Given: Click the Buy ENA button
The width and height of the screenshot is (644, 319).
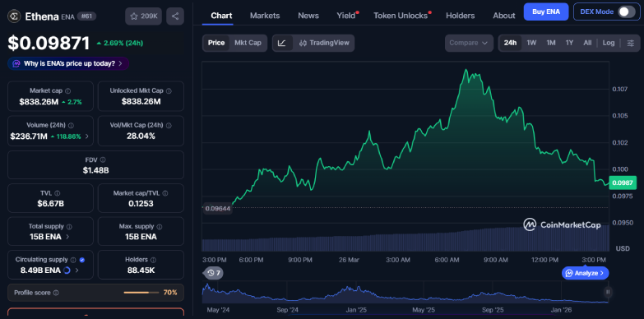Looking at the screenshot, I should point(546,12).
